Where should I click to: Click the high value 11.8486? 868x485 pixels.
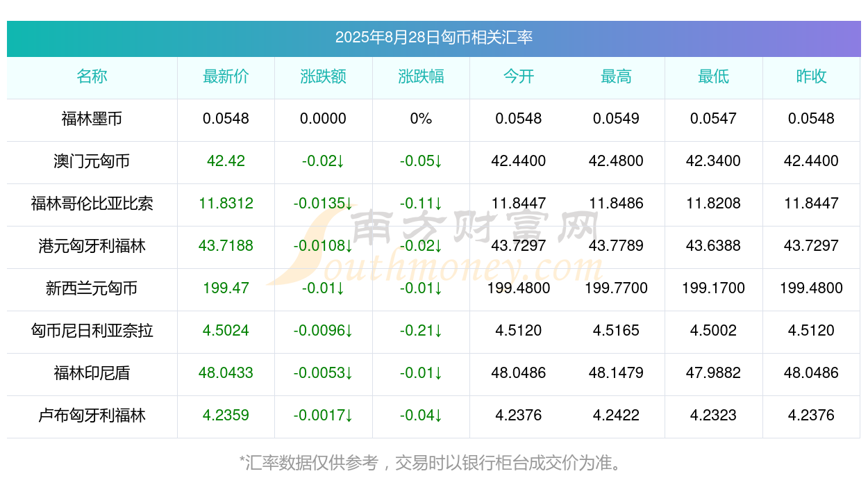616,204
